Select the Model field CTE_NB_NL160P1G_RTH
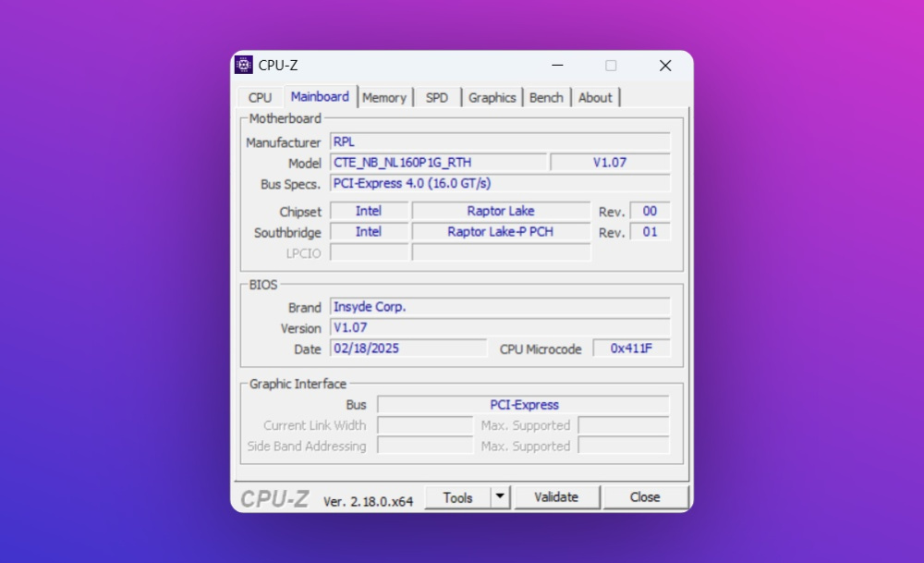924x563 pixels. [439, 163]
